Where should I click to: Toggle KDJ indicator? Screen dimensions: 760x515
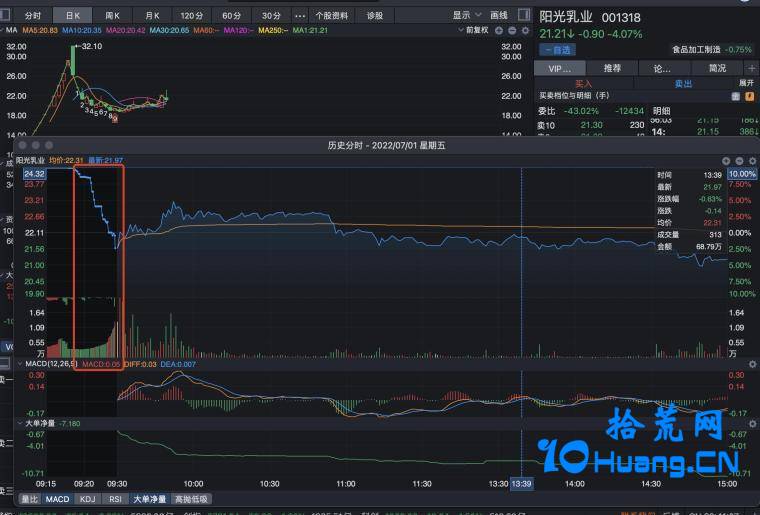coord(88,499)
